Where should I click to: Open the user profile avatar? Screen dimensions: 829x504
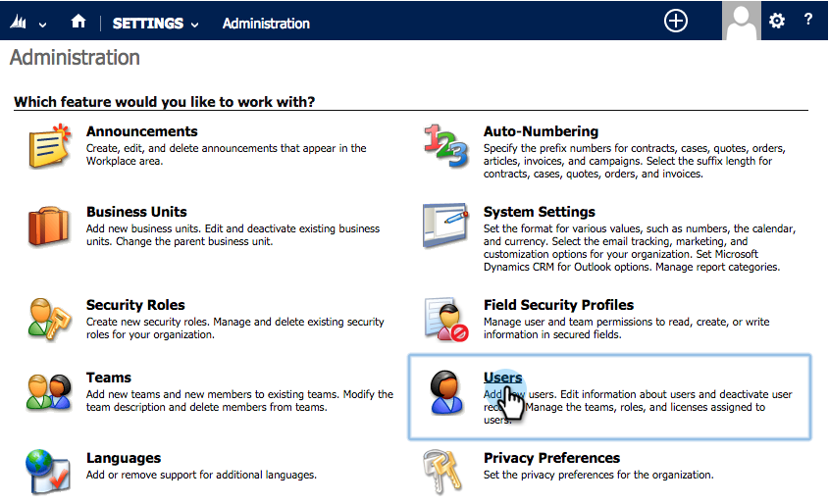(742, 21)
